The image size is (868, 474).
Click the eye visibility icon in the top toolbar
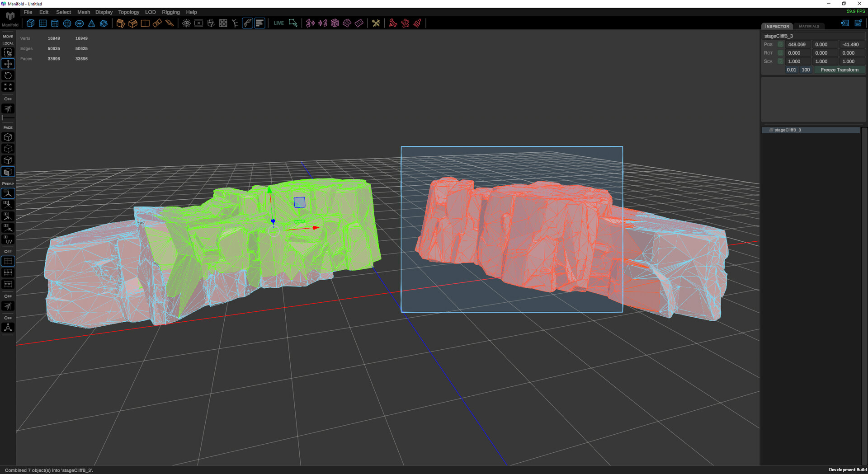tap(186, 23)
